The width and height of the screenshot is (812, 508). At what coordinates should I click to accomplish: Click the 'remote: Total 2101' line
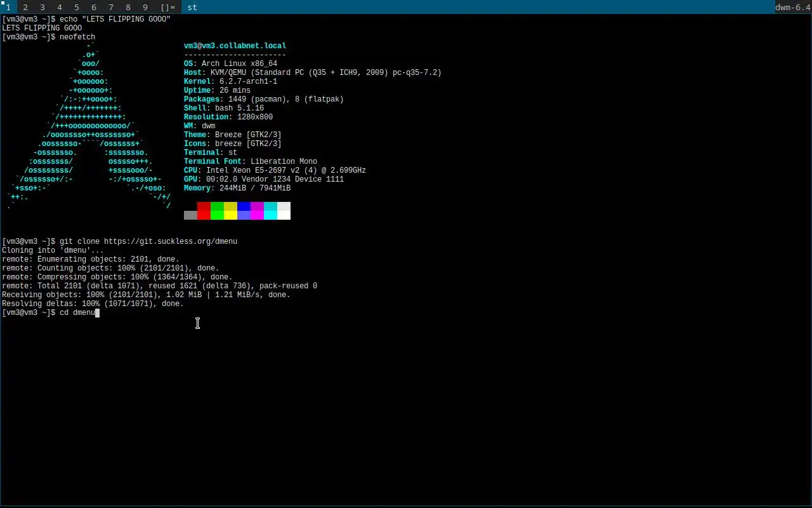[x=159, y=286]
